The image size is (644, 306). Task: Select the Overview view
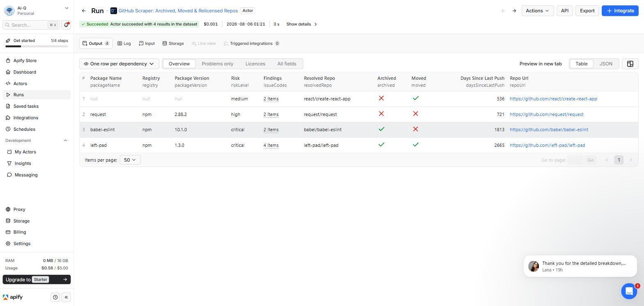pos(179,64)
